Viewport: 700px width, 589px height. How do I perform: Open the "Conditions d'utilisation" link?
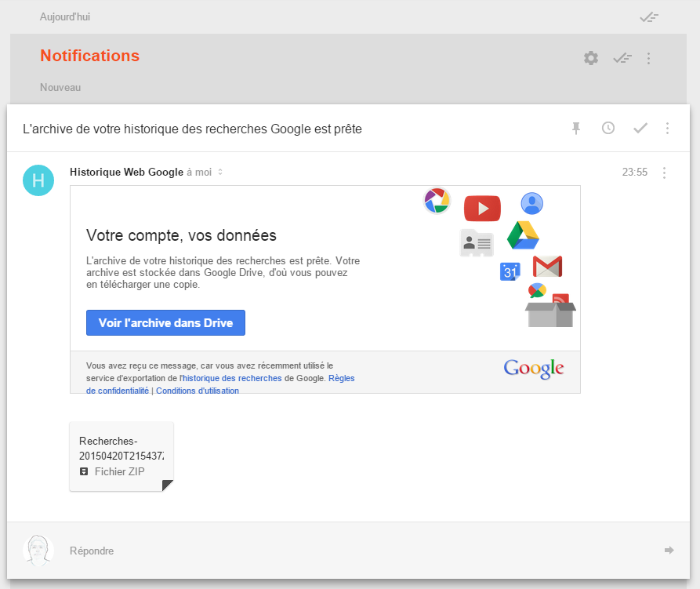pyautogui.click(x=198, y=391)
